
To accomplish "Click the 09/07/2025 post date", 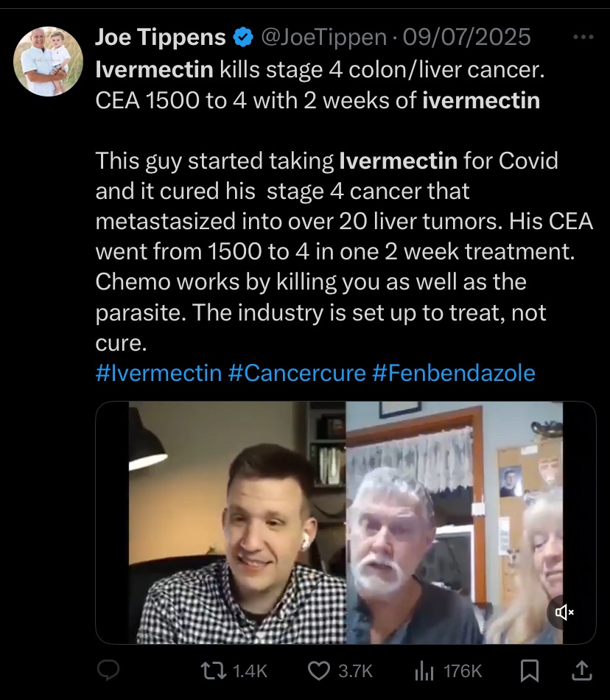I will pos(467,37).
